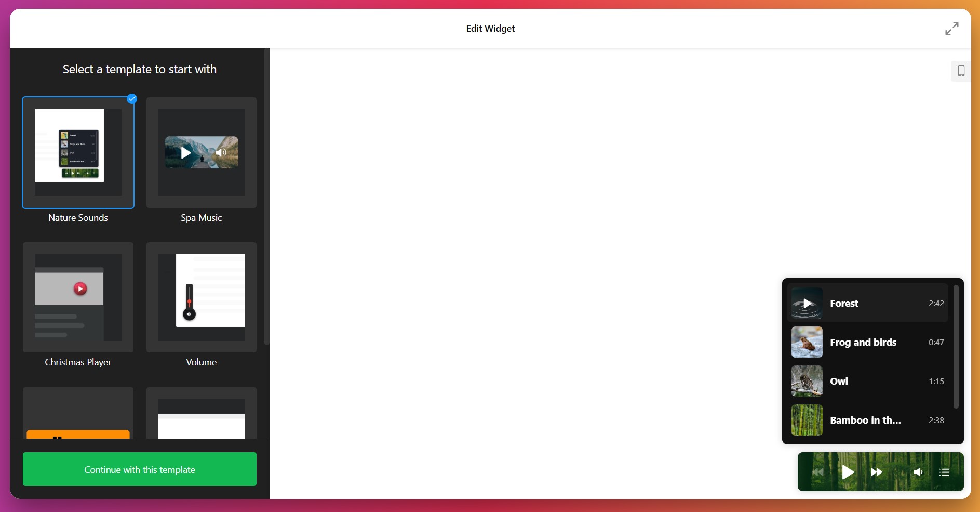Click the blue checkmark on Nature Sounds
Viewport: 980px width, 512px height.
point(131,99)
